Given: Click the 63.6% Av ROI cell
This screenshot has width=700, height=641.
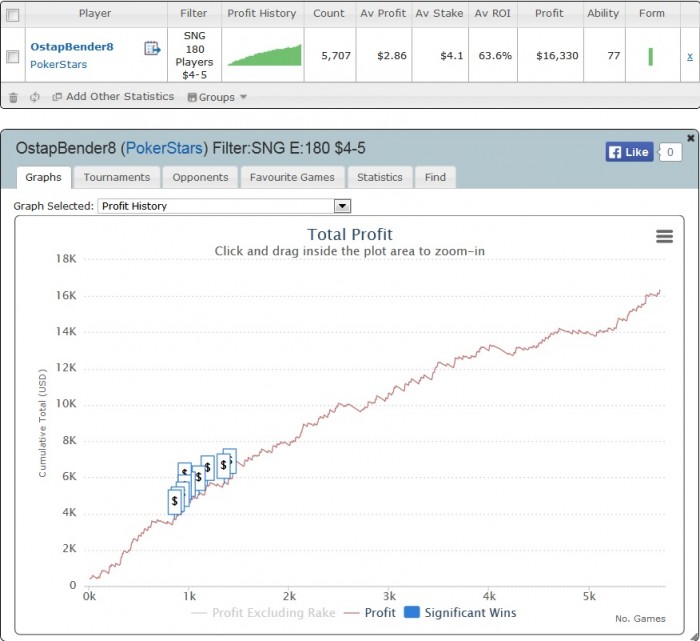Looking at the screenshot, I should tap(495, 56).
